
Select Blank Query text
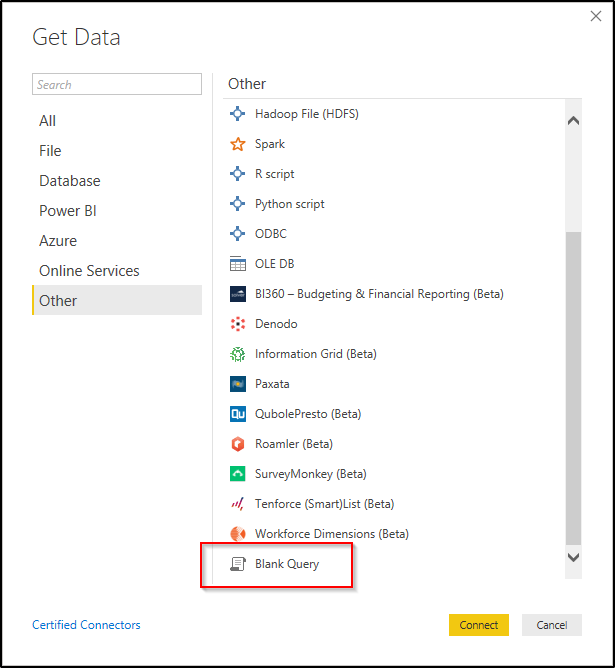(287, 564)
